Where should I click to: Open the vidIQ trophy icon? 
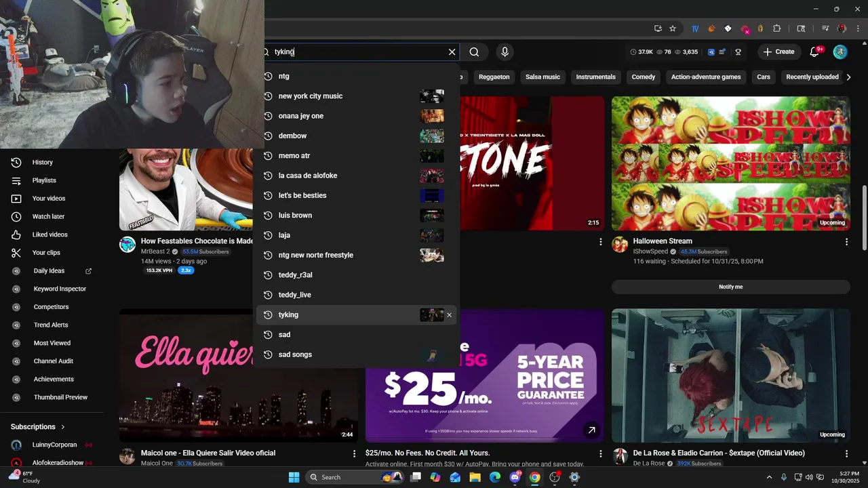click(x=738, y=52)
